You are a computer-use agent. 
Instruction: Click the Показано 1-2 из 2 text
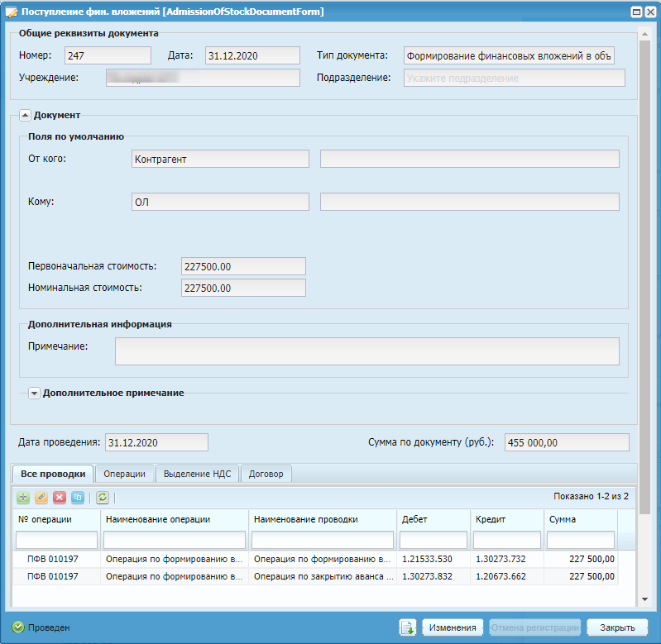tap(591, 497)
